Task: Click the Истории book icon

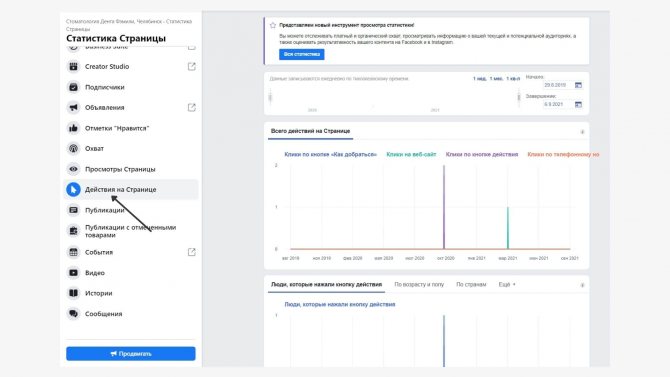Action: pos(73,293)
